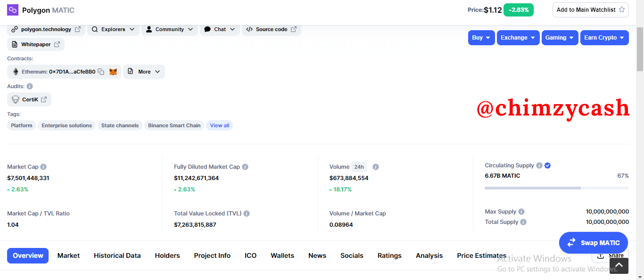This screenshot has width=644, height=280.
Task: Open the Source code link
Action: tap(272, 29)
